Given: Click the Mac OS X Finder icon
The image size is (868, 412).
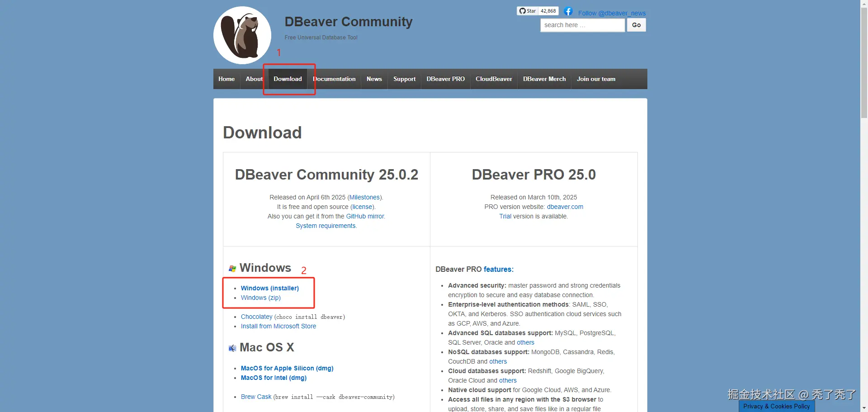Looking at the screenshot, I should [x=232, y=348].
